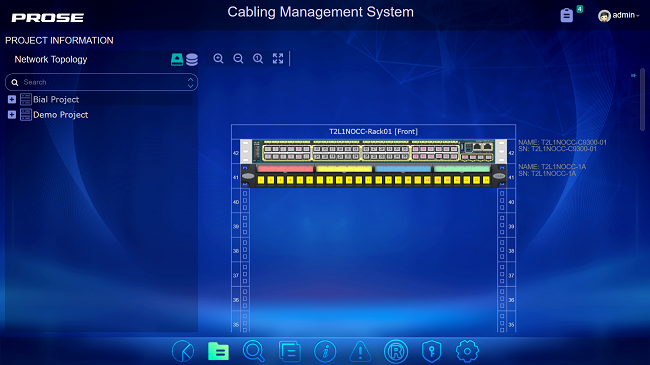Expand the Bial Project tree node
The image size is (650, 365).
[12, 100]
